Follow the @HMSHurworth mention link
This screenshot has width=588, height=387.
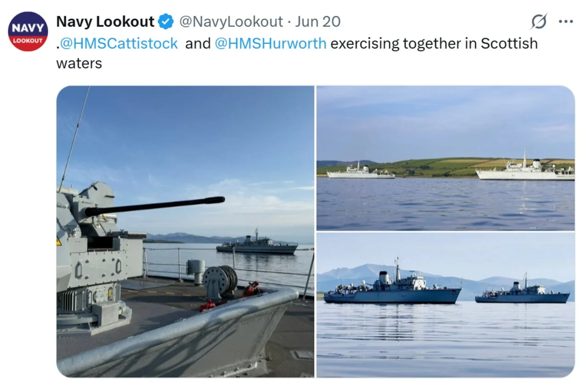tap(271, 43)
